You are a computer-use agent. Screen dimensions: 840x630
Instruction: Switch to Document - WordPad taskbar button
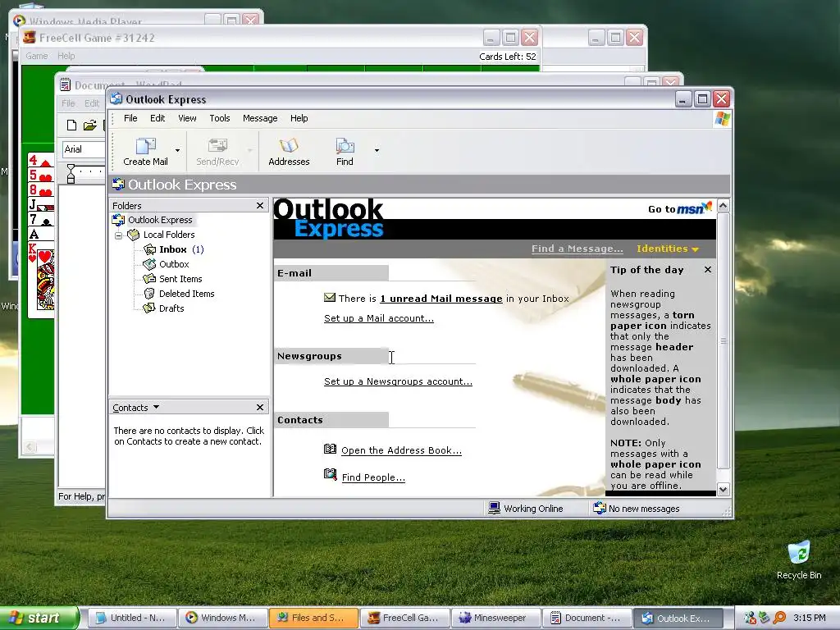[587, 618]
